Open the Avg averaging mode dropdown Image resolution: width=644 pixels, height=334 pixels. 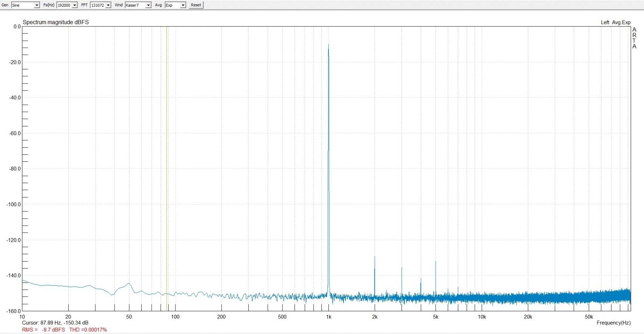[x=183, y=5]
